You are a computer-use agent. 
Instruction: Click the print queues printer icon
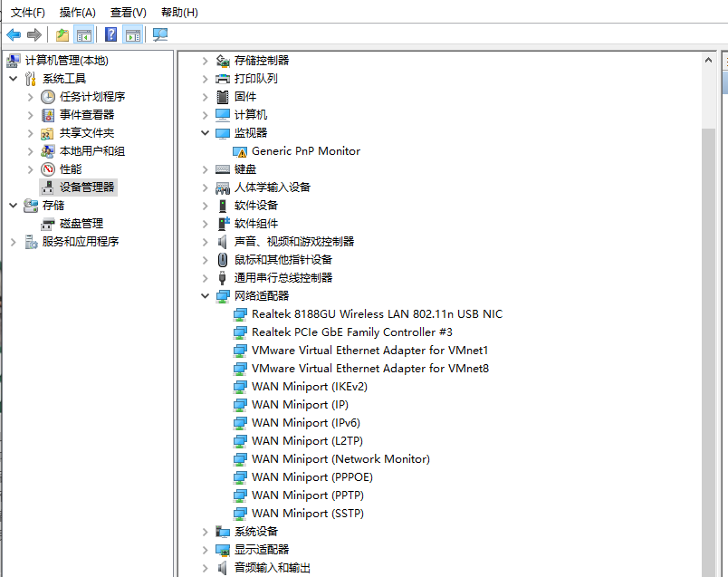223,79
